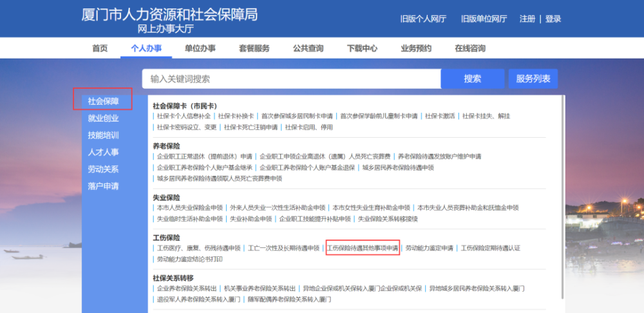This screenshot has height=313, width=644.
Task: Open 本市人员失业保险金申领 link
Action: click(190, 208)
